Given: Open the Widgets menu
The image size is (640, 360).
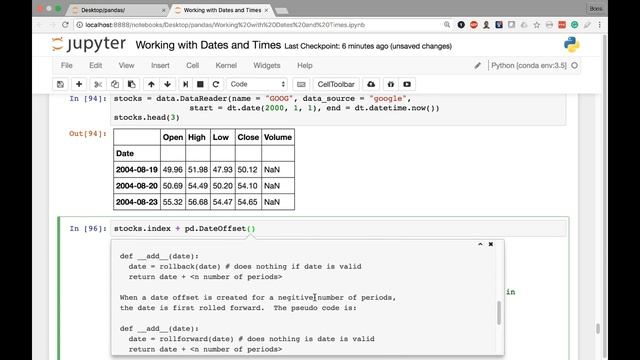Looking at the screenshot, I should [x=267, y=65].
